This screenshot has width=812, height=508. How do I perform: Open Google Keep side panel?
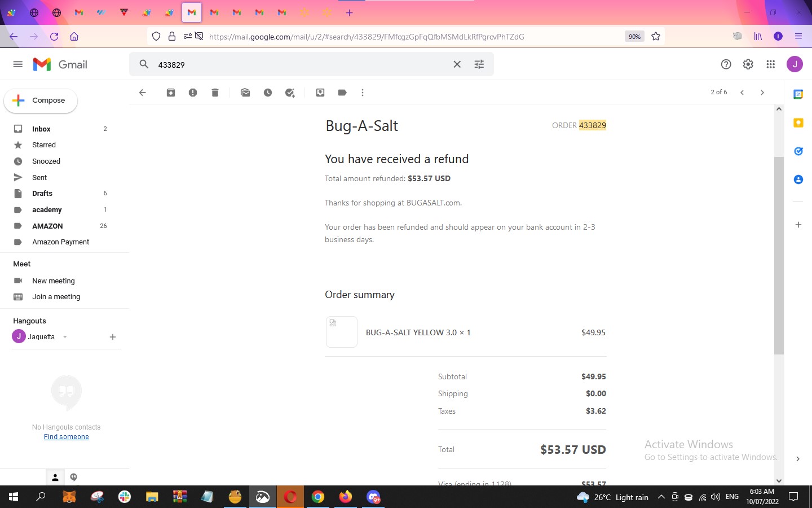pos(798,122)
